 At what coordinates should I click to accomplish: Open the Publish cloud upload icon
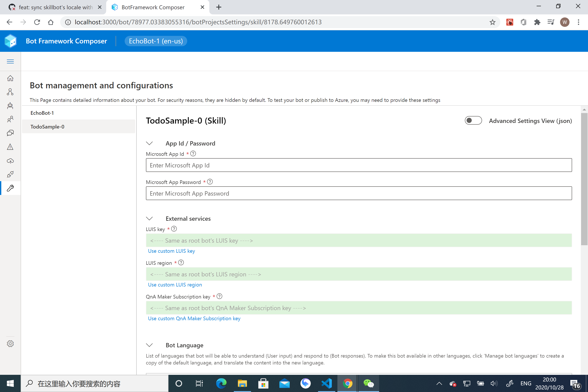(10, 161)
